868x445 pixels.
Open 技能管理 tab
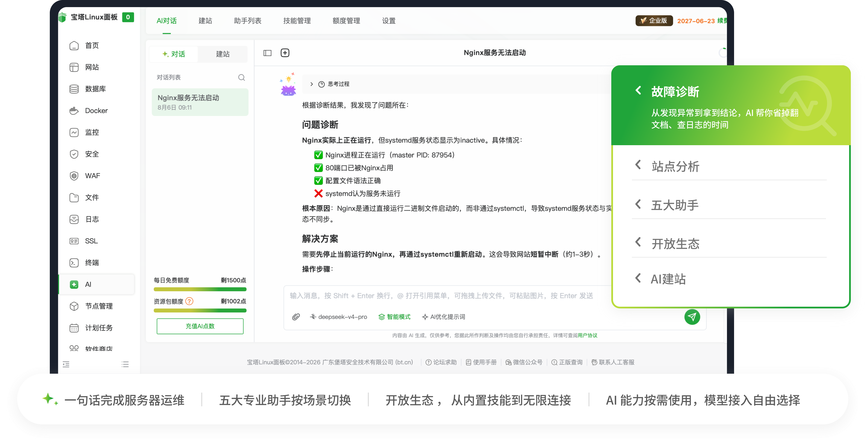tap(297, 21)
